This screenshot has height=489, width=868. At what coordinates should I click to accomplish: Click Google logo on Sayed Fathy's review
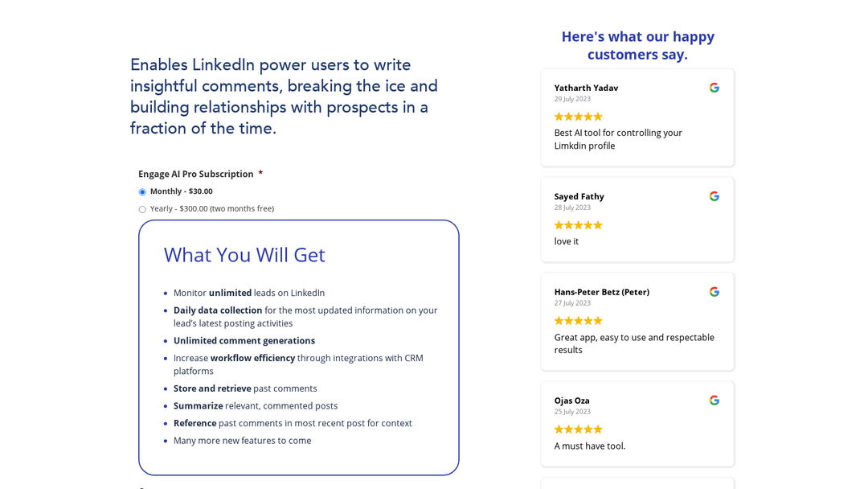click(714, 196)
